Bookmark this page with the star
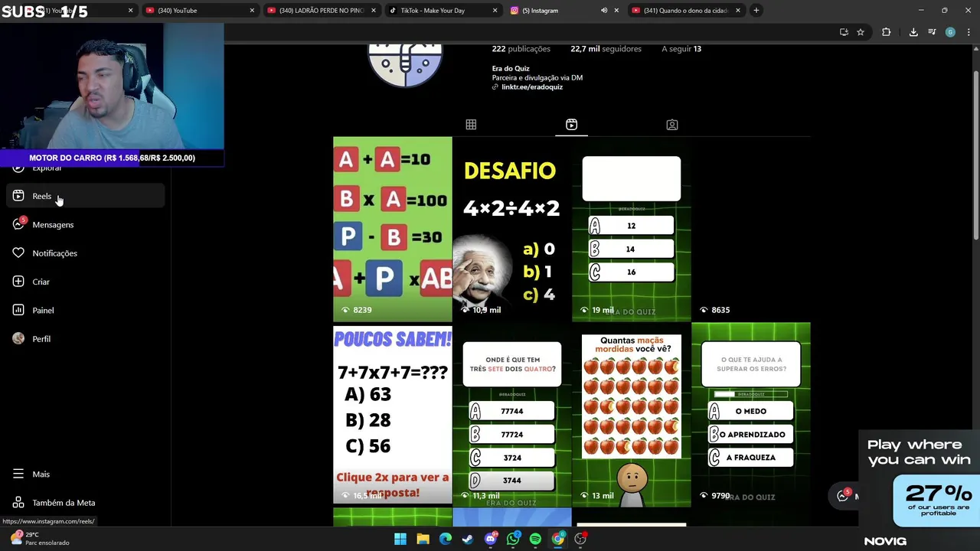The width and height of the screenshot is (980, 551). (861, 32)
